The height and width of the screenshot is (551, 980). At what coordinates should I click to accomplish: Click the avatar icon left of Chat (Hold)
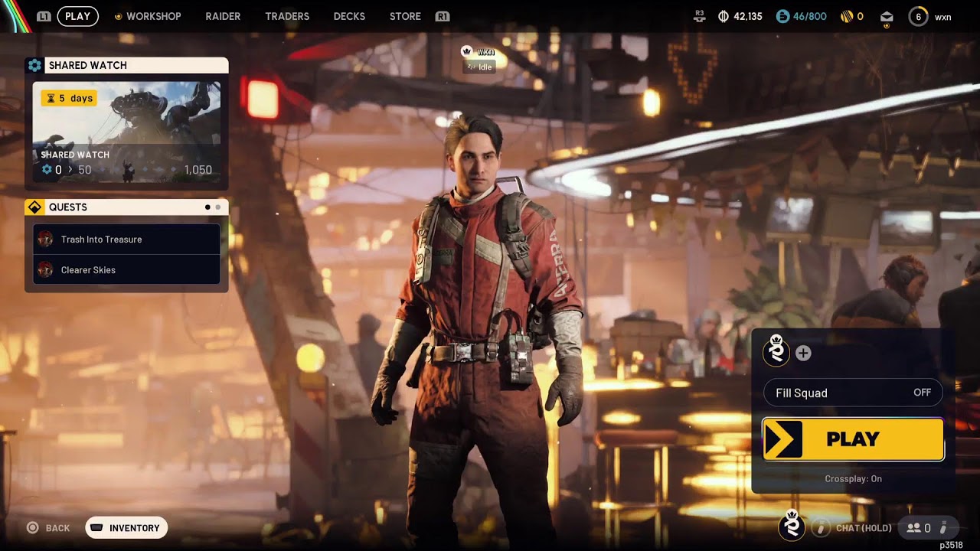coord(792,526)
